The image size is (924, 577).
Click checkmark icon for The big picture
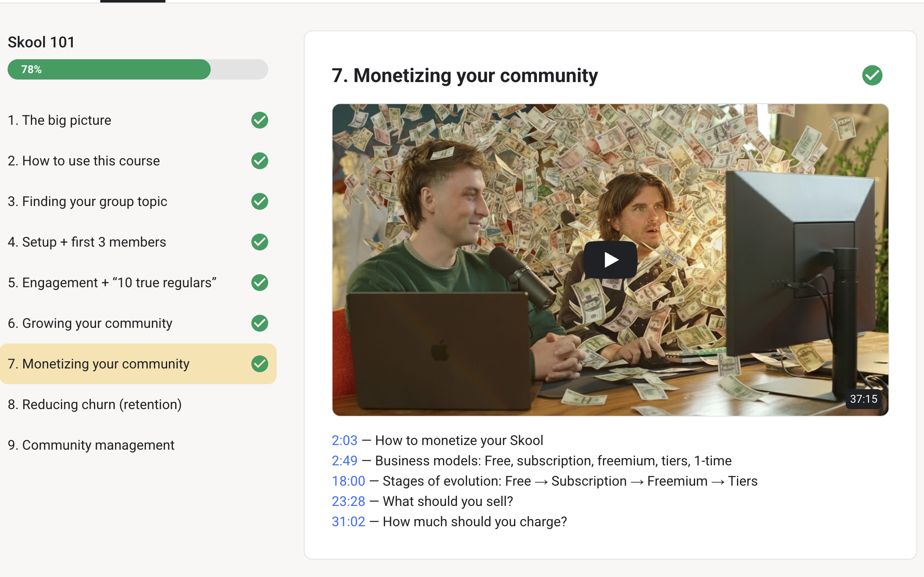tap(259, 120)
